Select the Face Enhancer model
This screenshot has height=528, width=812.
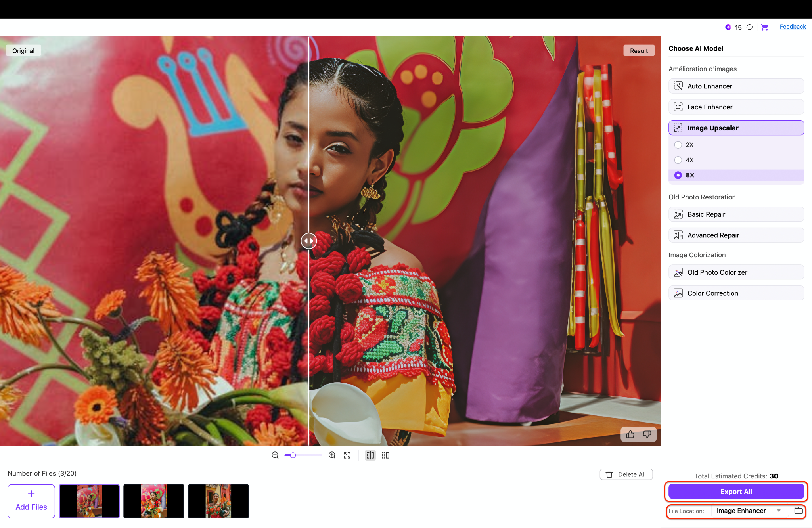click(736, 107)
